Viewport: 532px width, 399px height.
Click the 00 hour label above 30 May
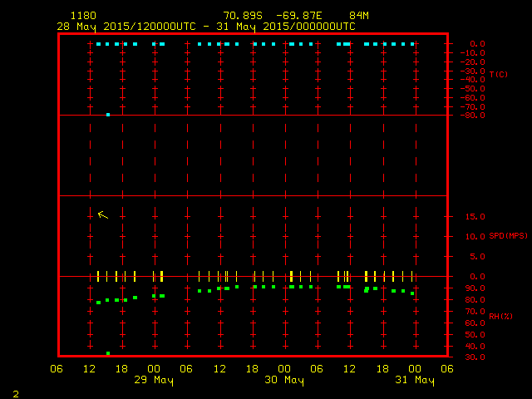pyautogui.click(x=284, y=369)
